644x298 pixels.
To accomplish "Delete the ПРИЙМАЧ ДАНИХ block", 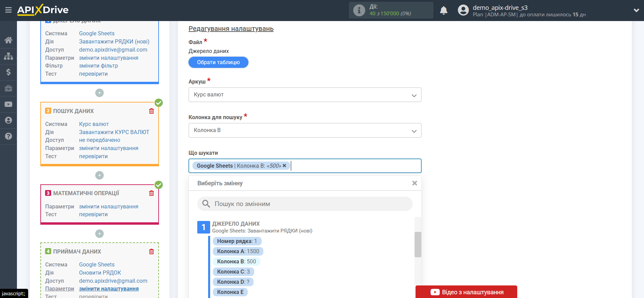I will (152, 252).
